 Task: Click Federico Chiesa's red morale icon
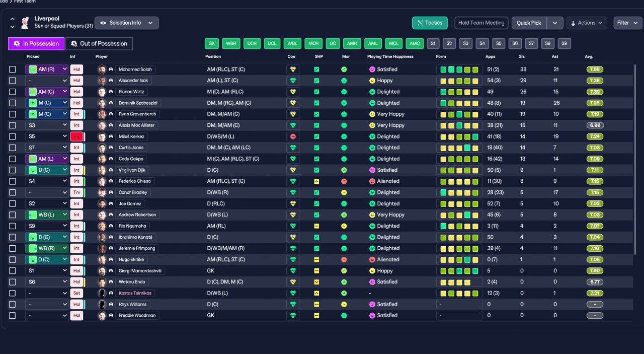(344, 181)
